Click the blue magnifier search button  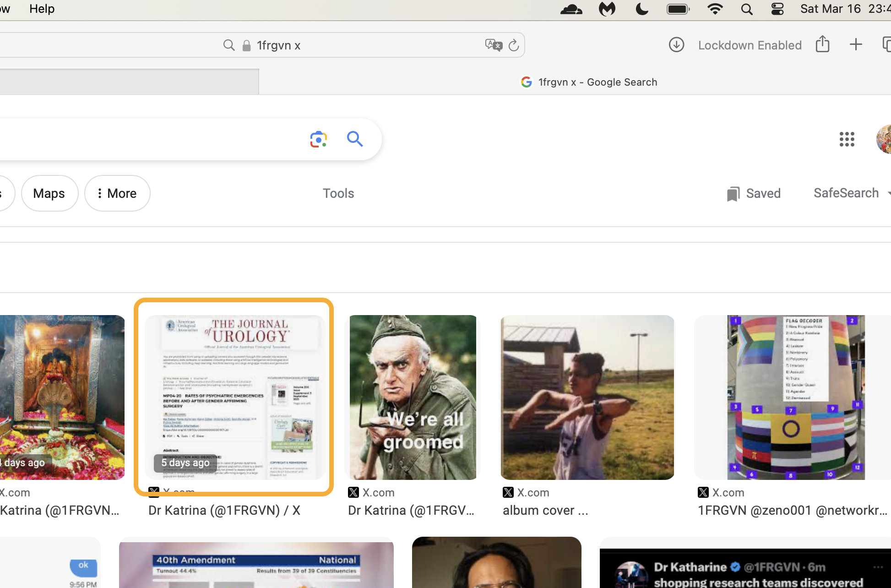(355, 139)
